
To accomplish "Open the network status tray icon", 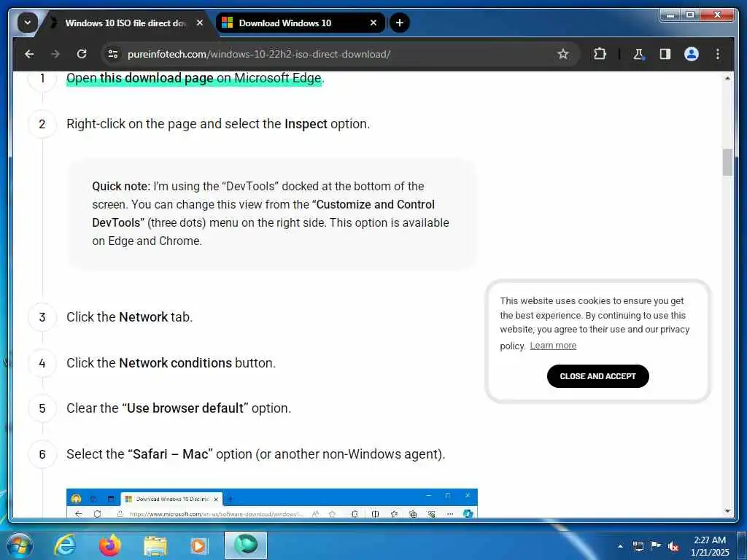I will [638, 546].
